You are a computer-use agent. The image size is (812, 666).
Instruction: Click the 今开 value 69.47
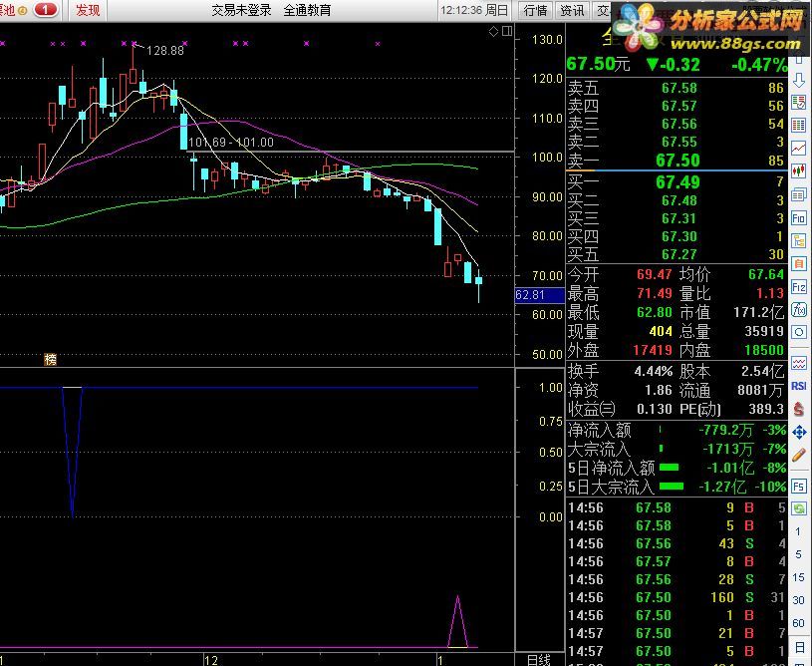tap(654, 274)
